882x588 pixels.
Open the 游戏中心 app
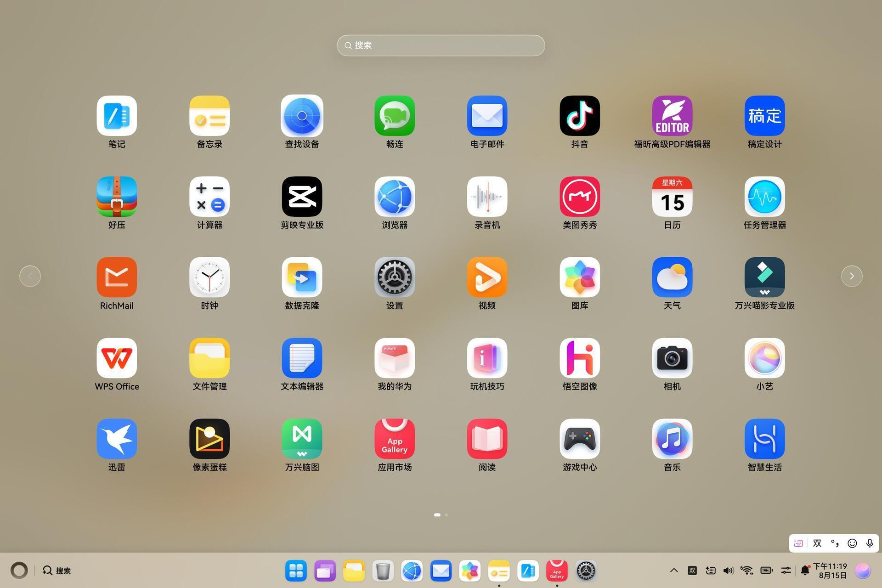(x=580, y=439)
